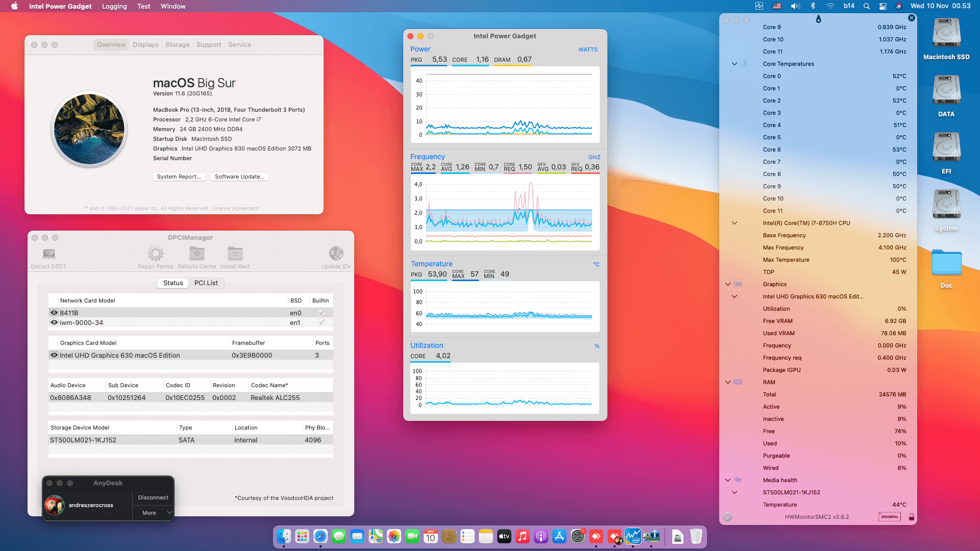This screenshot has width=980, height=551.
Task: Open the AnyDesk More dropdown
Action: tap(153, 513)
